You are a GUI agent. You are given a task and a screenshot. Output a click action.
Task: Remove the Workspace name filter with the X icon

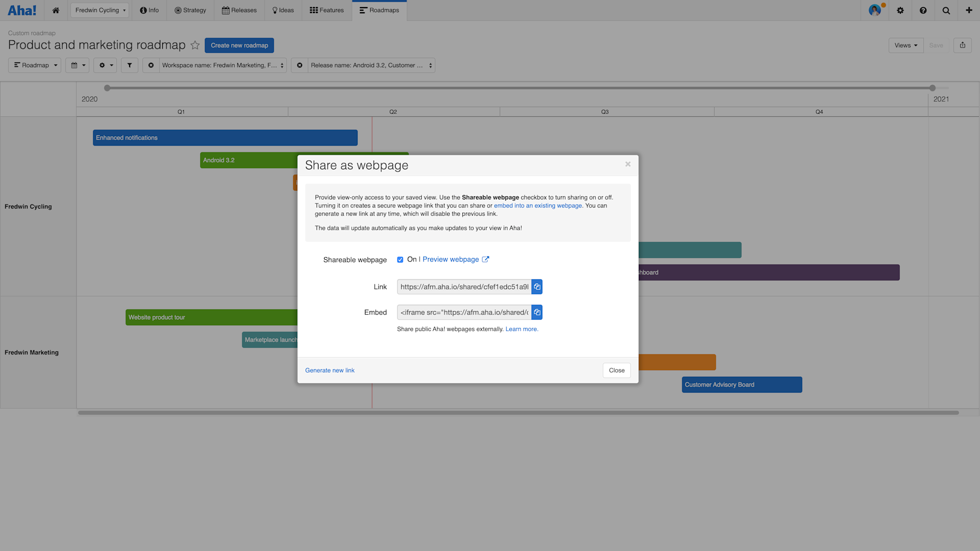tap(151, 65)
